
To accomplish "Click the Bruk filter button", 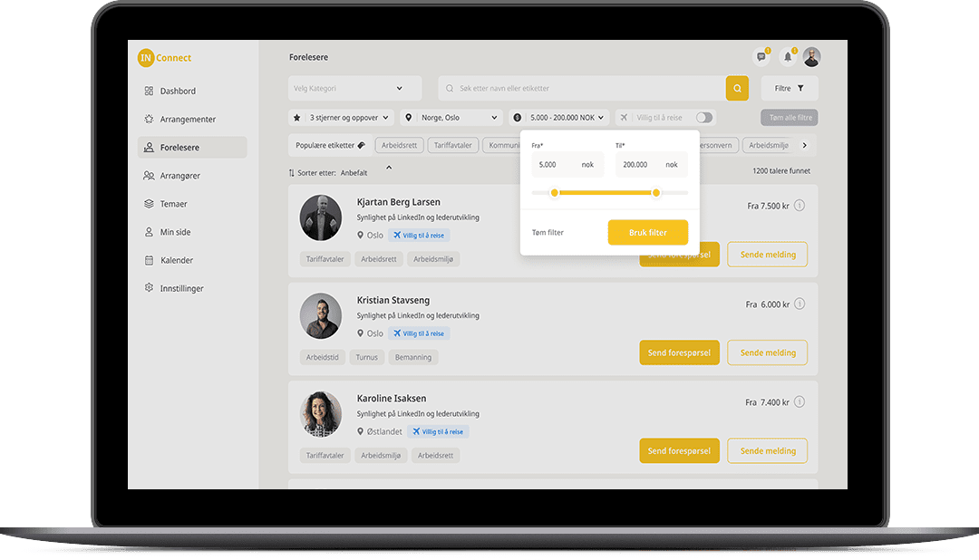I will pos(647,233).
